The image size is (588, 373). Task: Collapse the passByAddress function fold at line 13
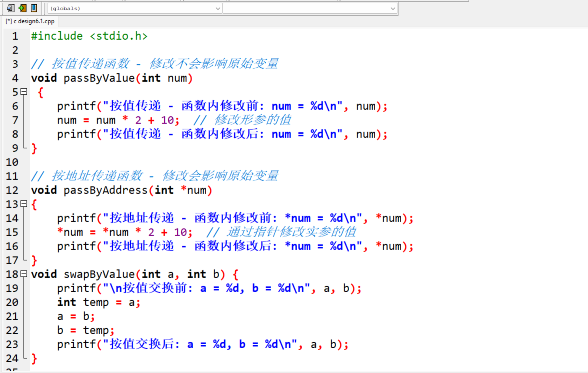pyautogui.click(x=23, y=204)
